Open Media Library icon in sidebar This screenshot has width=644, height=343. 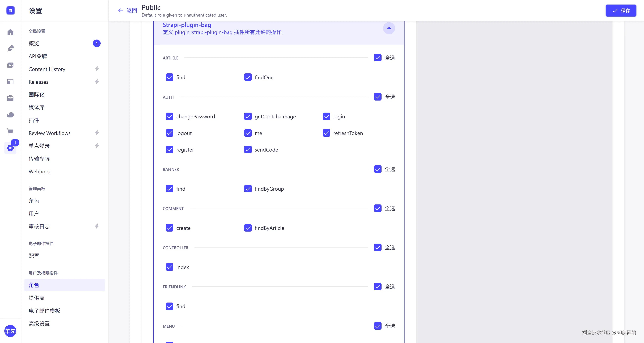(10, 65)
